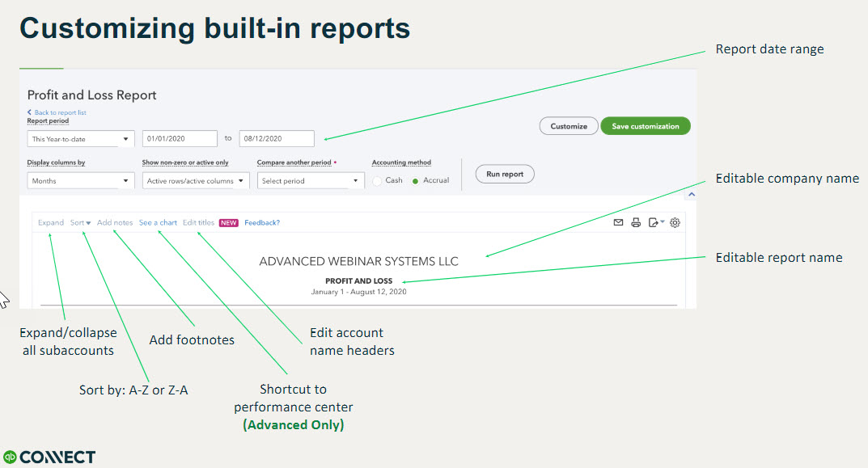The height and width of the screenshot is (468, 868).
Task: Click the scrollbar up arrow
Action: tap(692, 195)
